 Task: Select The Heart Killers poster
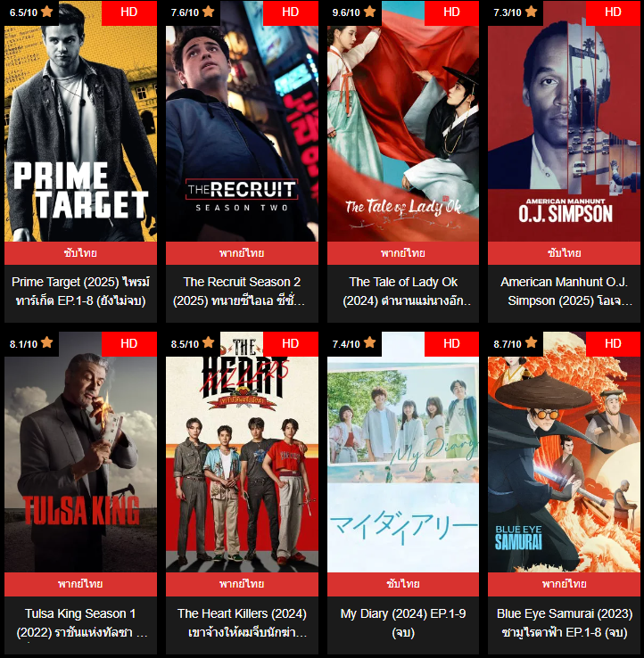(x=242, y=452)
